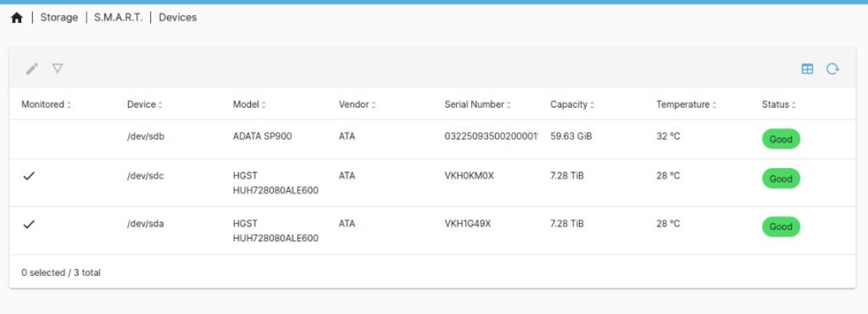868x314 pixels.
Task: Click the ATA vendor of /dev/sdb
Action: pos(347,136)
